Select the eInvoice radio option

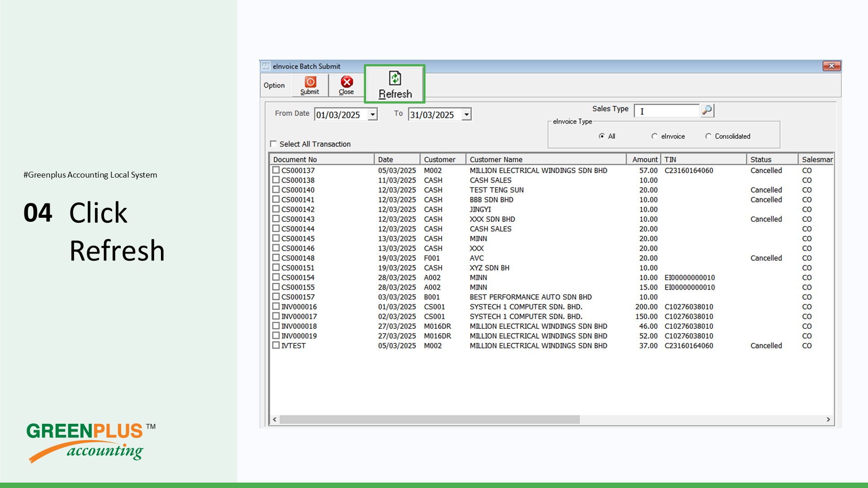coord(654,136)
